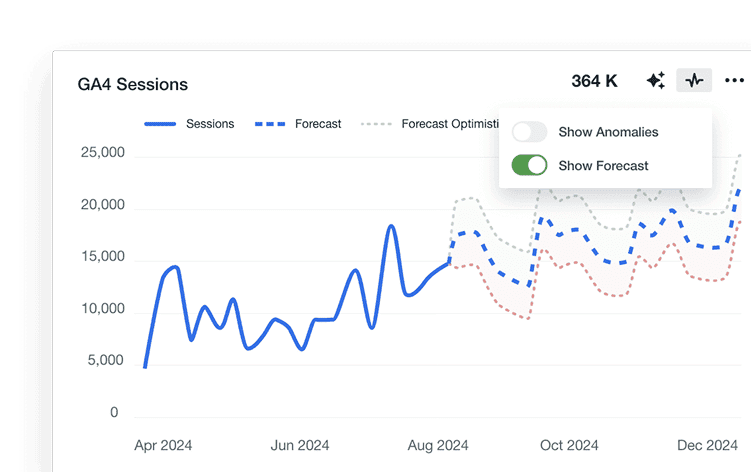
Task: Click the AI sparkle insights icon
Action: pos(656,81)
